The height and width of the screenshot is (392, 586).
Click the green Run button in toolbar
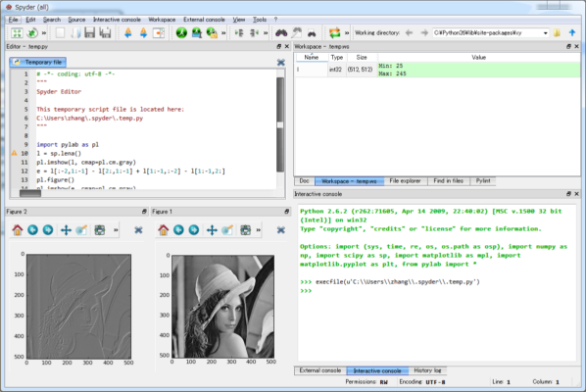(x=181, y=33)
